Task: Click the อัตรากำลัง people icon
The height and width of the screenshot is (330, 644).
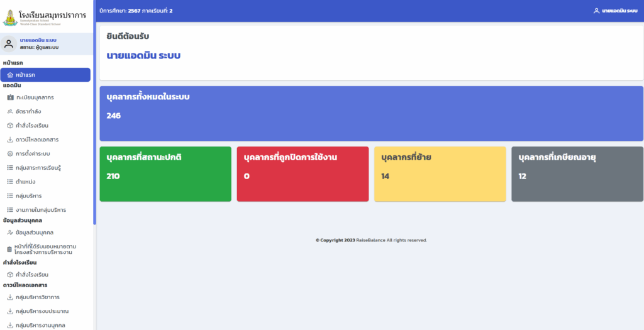Action: [10, 111]
